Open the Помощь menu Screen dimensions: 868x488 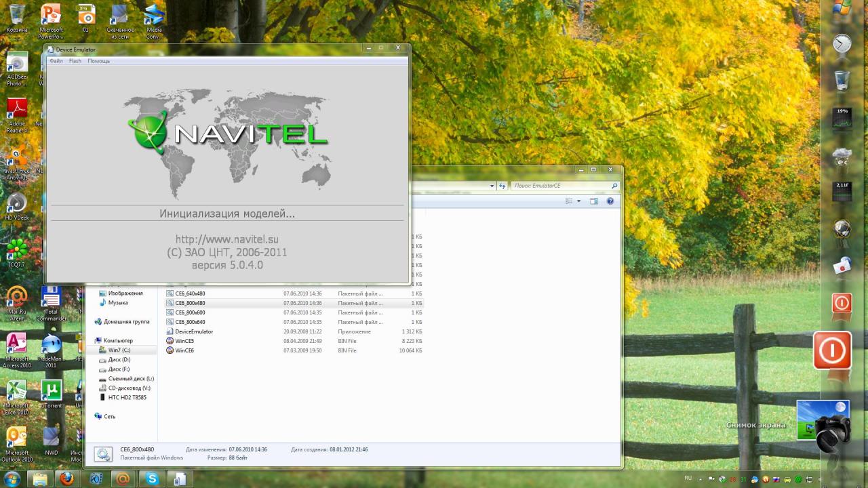[98, 61]
